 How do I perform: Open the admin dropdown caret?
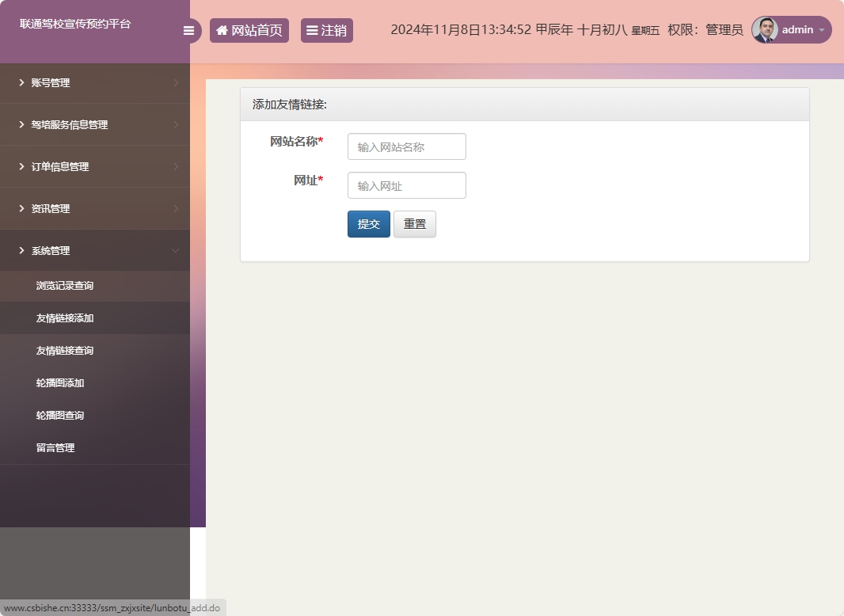coord(822,30)
